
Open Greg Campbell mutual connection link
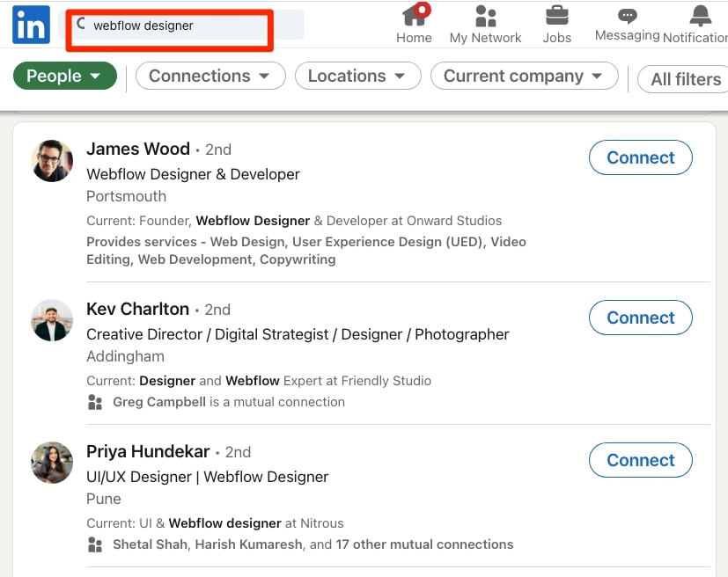[159, 402]
